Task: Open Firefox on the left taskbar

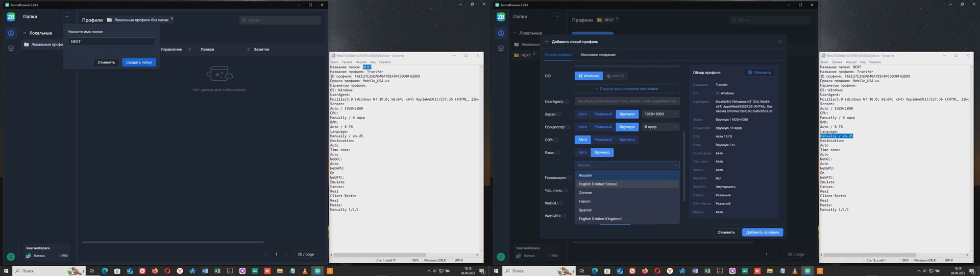Action: (155, 271)
